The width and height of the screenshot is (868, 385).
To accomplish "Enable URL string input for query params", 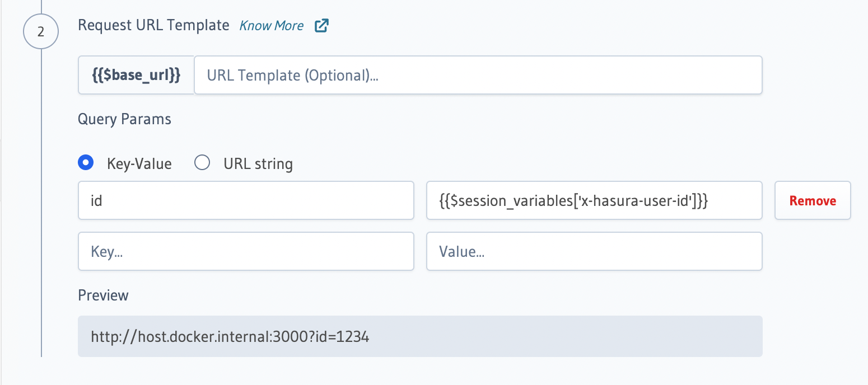I will tap(202, 162).
